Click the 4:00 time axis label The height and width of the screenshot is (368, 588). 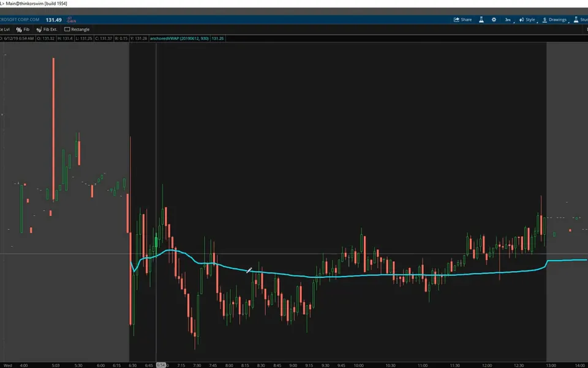click(x=24, y=366)
